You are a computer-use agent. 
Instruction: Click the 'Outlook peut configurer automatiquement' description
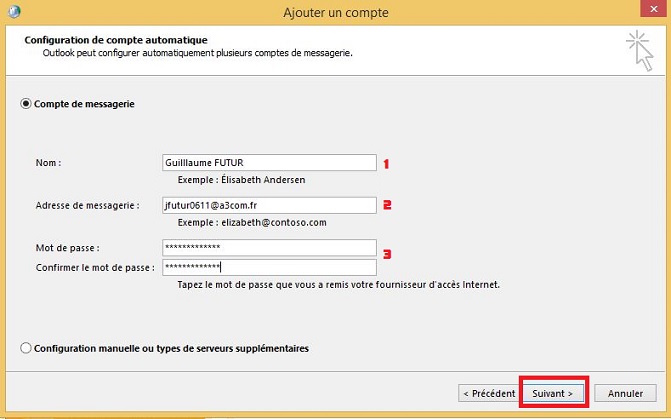[x=198, y=53]
